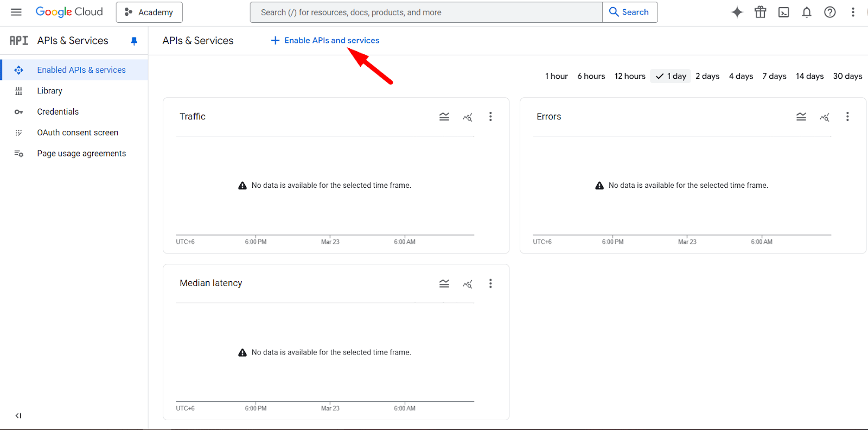Toggle legend on Median latency chart

coord(444,283)
